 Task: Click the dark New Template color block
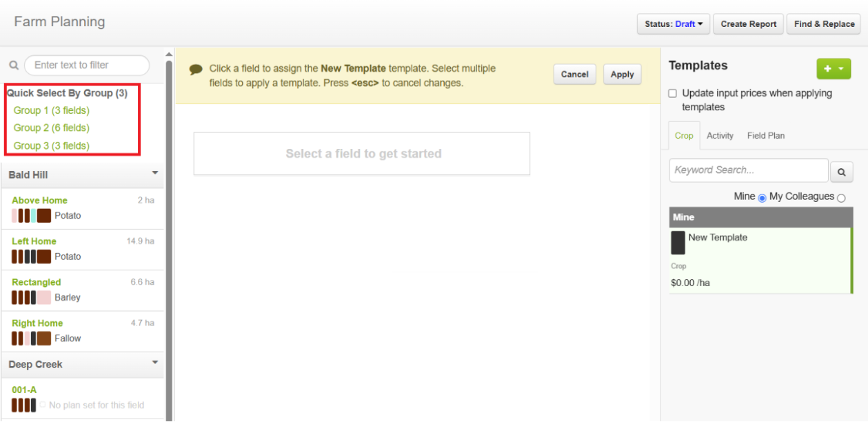click(x=678, y=243)
